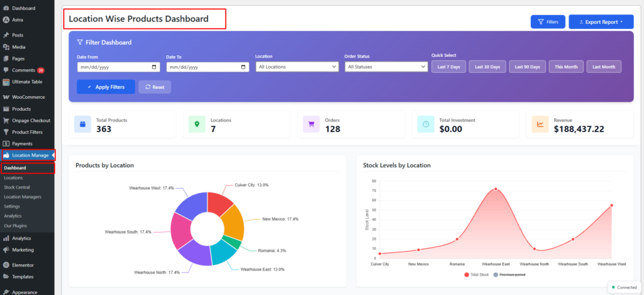Go to Location Managers in sidebar
This screenshot has width=644, height=295.
coord(22,197)
